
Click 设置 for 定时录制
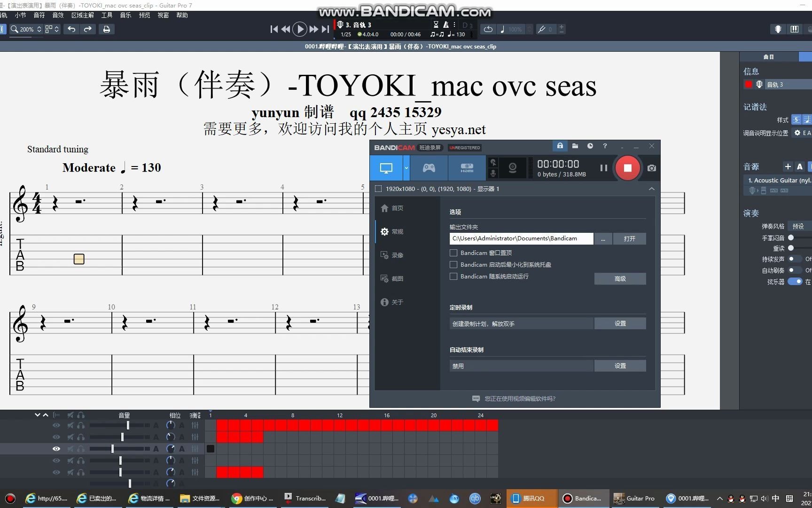(x=620, y=323)
